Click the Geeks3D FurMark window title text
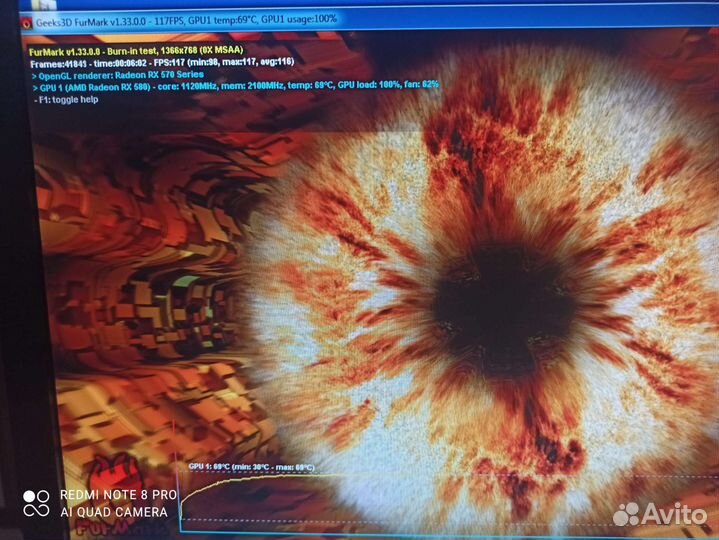The width and height of the screenshot is (719, 540). tap(186, 21)
